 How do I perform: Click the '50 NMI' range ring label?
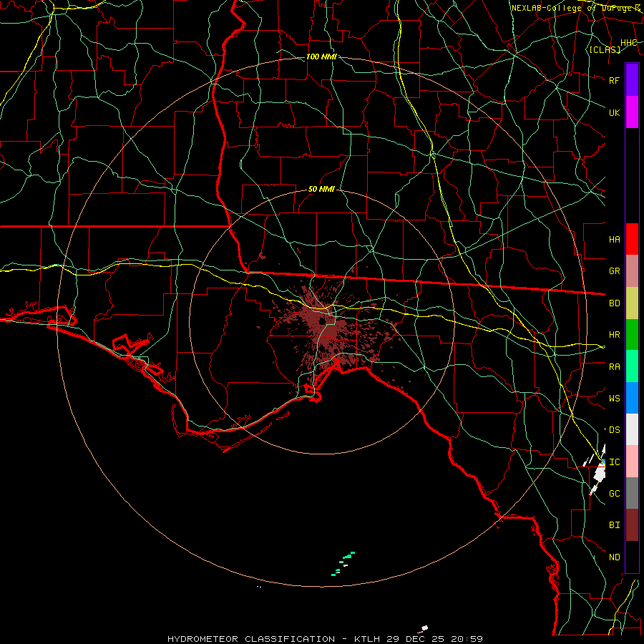click(x=321, y=190)
